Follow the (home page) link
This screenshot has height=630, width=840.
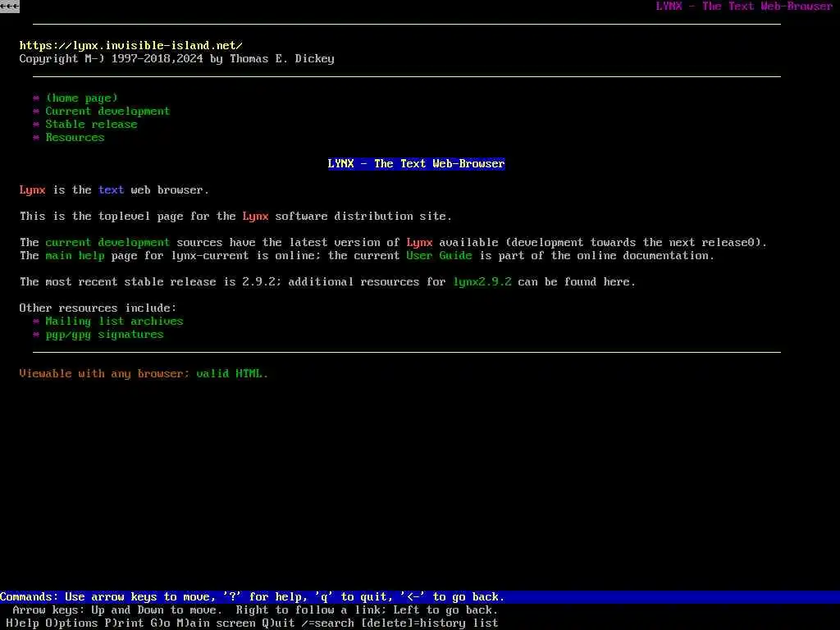click(x=81, y=98)
